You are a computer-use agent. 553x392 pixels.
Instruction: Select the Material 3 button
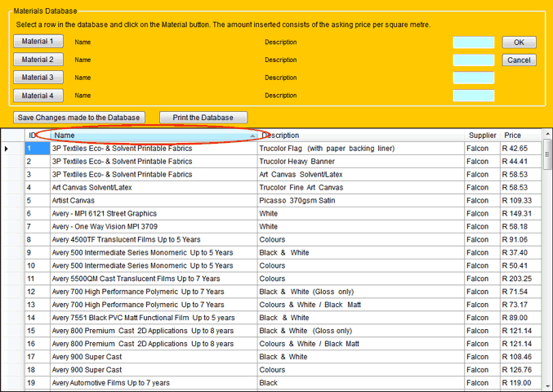pos(38,78)
